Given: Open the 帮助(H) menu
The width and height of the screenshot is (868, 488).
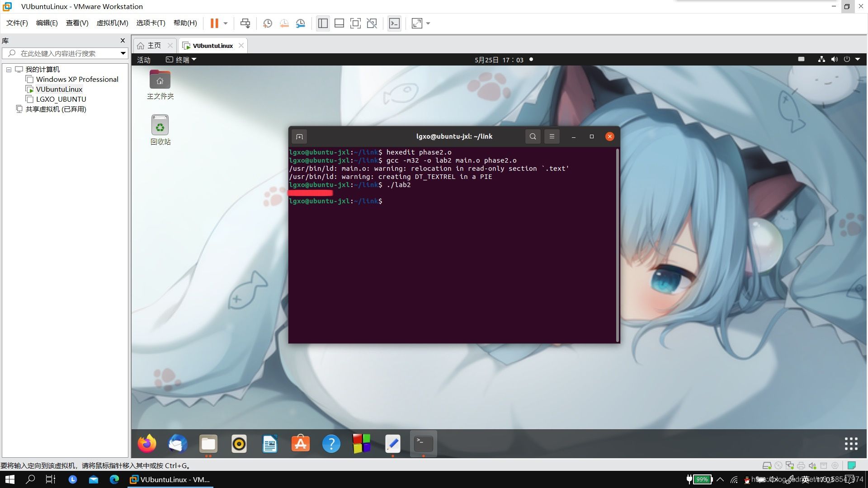Looking at the screenshot, I should (185, 23).
